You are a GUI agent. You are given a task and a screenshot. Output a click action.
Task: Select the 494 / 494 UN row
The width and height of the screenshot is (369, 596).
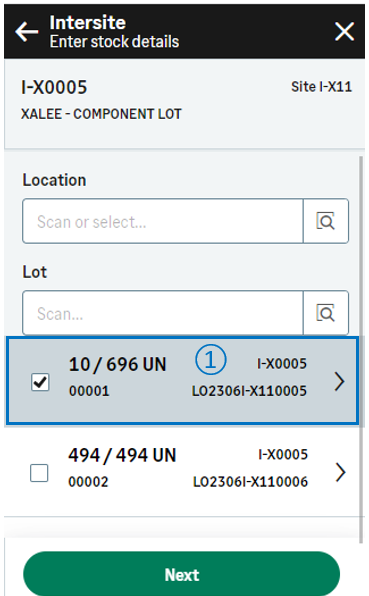182,471
